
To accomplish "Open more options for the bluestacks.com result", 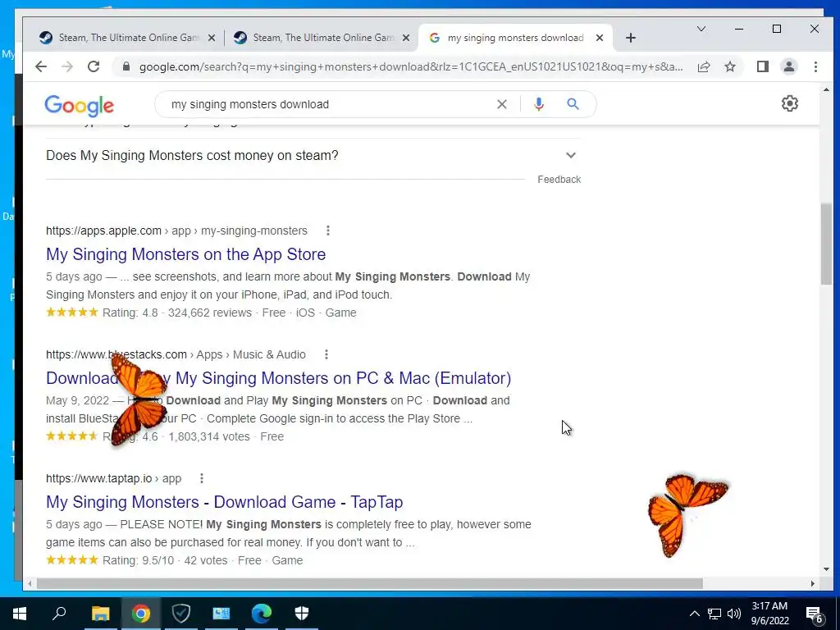I will coord(326,354).
